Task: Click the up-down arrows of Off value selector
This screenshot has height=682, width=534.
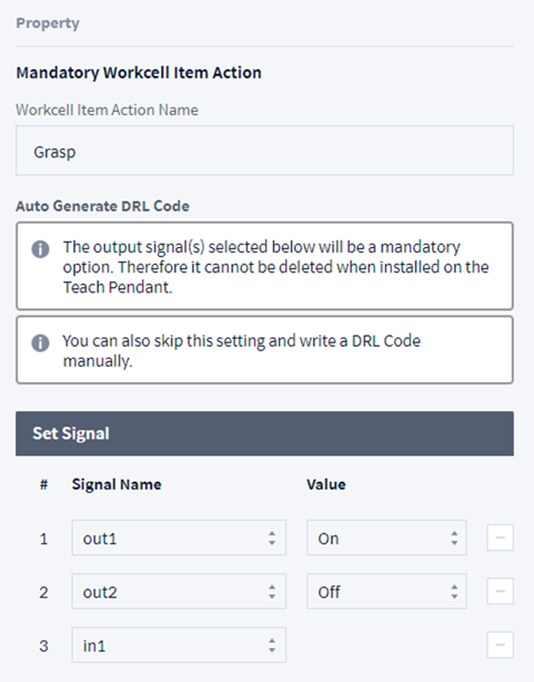Action: 454,592
